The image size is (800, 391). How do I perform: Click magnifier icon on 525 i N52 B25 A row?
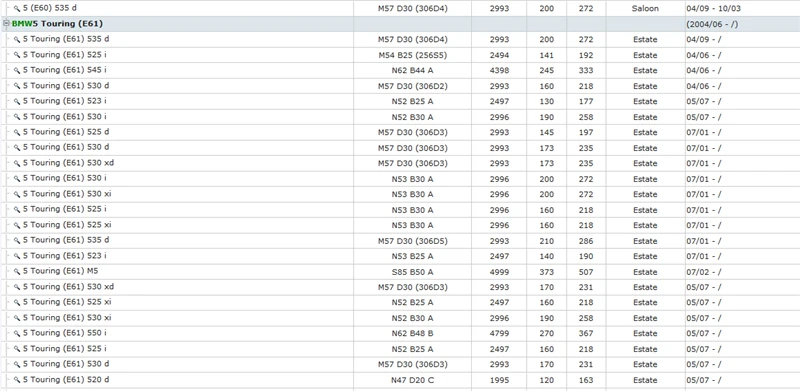pos(17,349)
